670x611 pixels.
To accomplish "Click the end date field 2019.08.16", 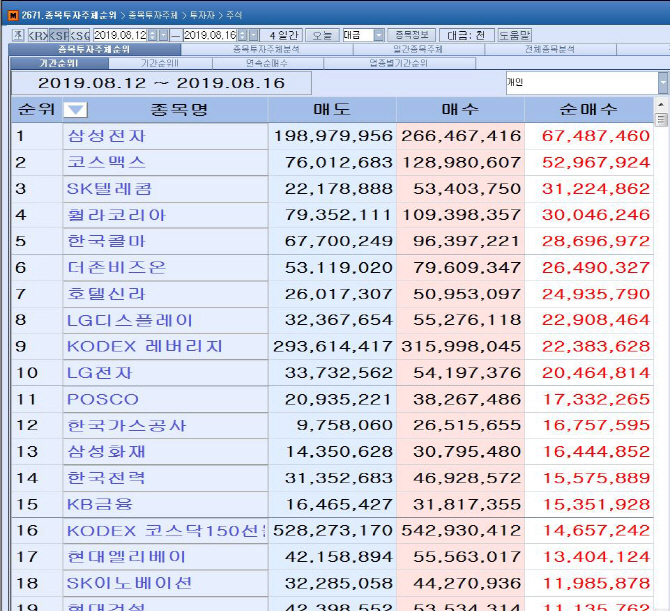I will pos(211,35).
